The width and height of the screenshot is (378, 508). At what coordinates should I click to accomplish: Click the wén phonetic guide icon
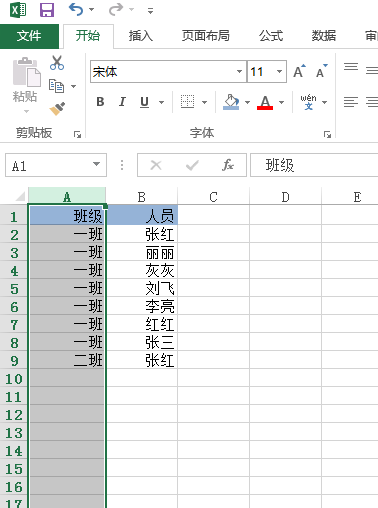(x=308, y=102)
